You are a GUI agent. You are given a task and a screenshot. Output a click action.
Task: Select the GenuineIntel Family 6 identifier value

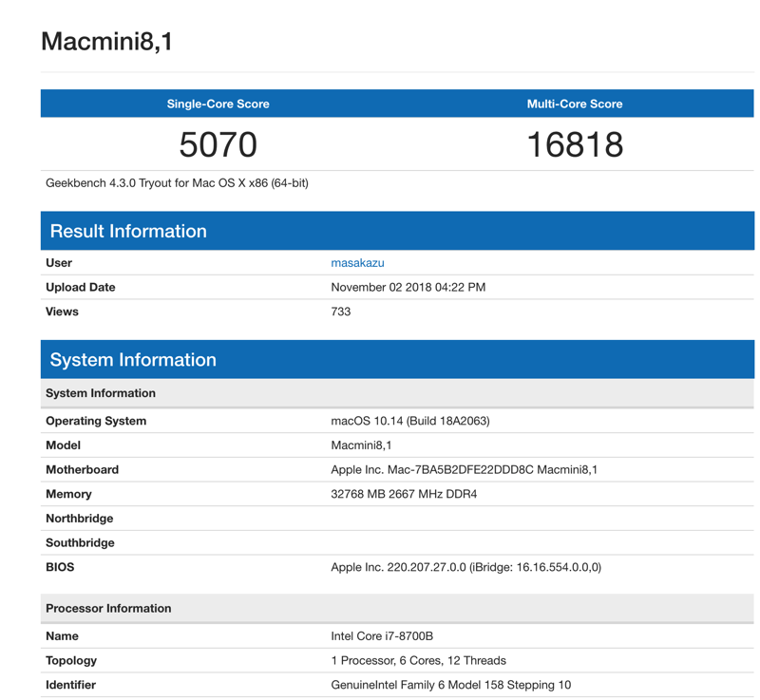click(450, 685)
